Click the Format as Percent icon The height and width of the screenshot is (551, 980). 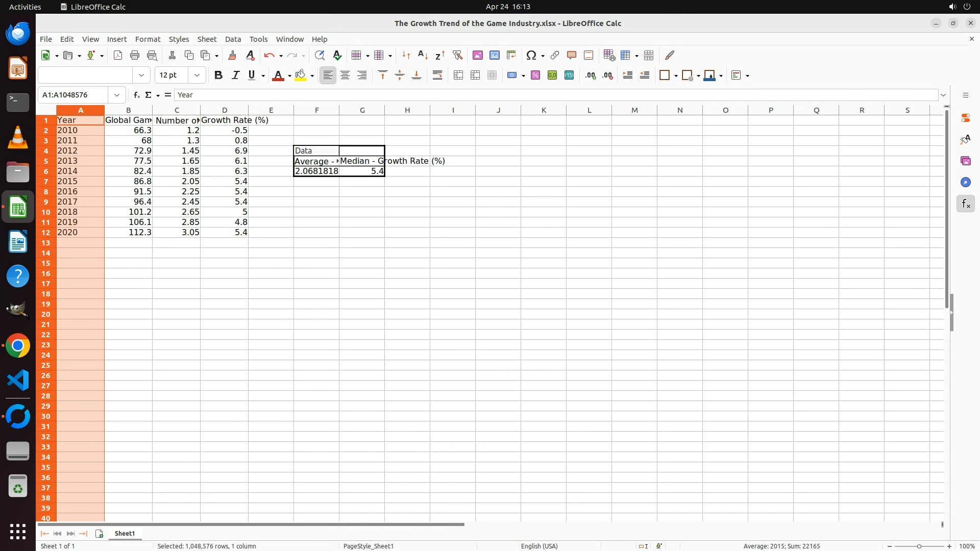pyautogui.click(x=535, y=76)
